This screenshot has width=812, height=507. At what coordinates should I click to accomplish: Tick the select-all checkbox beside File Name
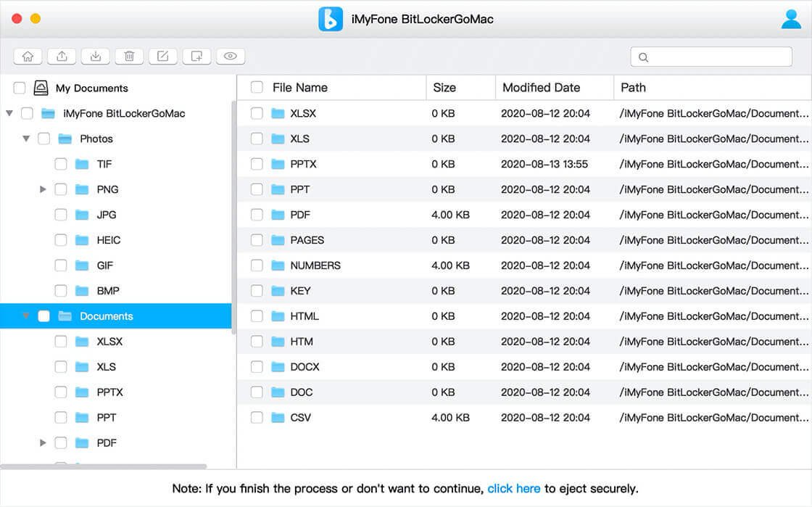tap(257, 87)
